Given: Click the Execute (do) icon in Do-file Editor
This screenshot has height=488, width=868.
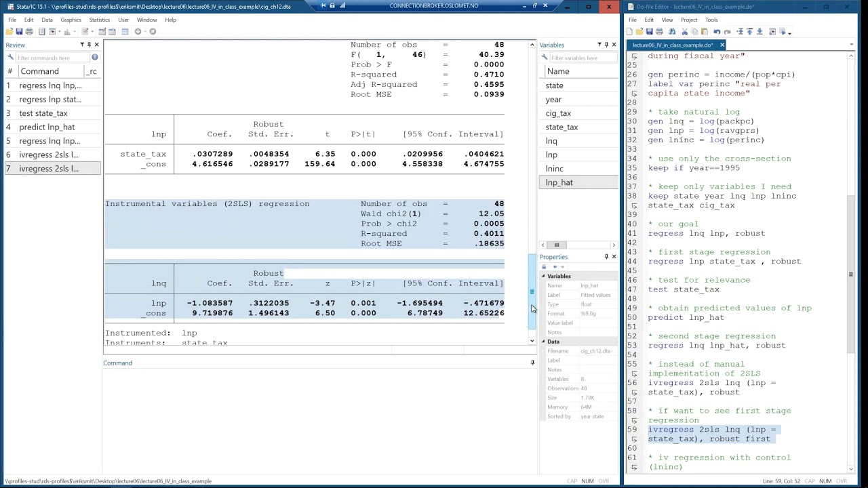Looking at the screenshot, I should (782, 31).
